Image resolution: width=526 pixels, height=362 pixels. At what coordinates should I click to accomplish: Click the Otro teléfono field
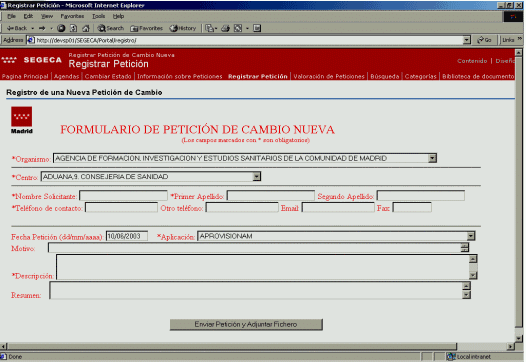point(242,208)
